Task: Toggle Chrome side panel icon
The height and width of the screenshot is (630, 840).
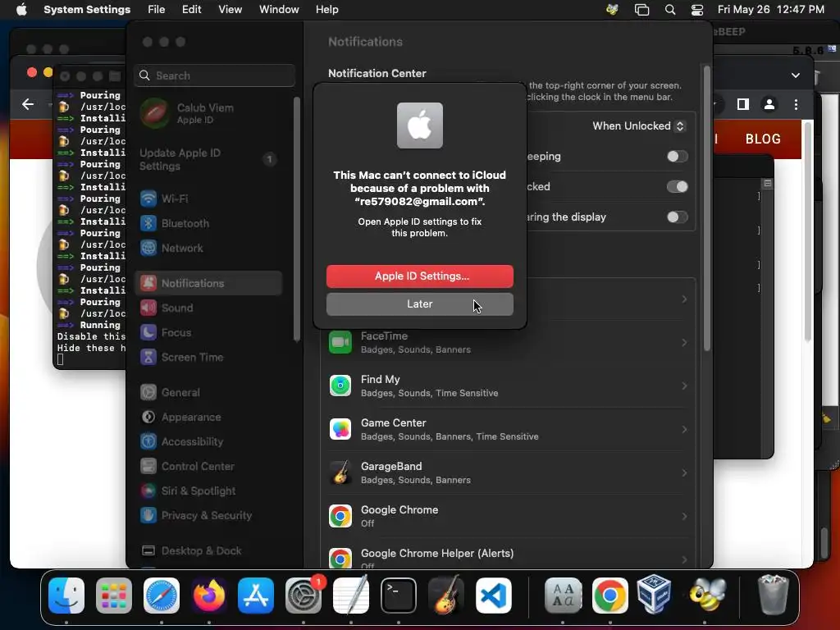Action: click(742, 104)
